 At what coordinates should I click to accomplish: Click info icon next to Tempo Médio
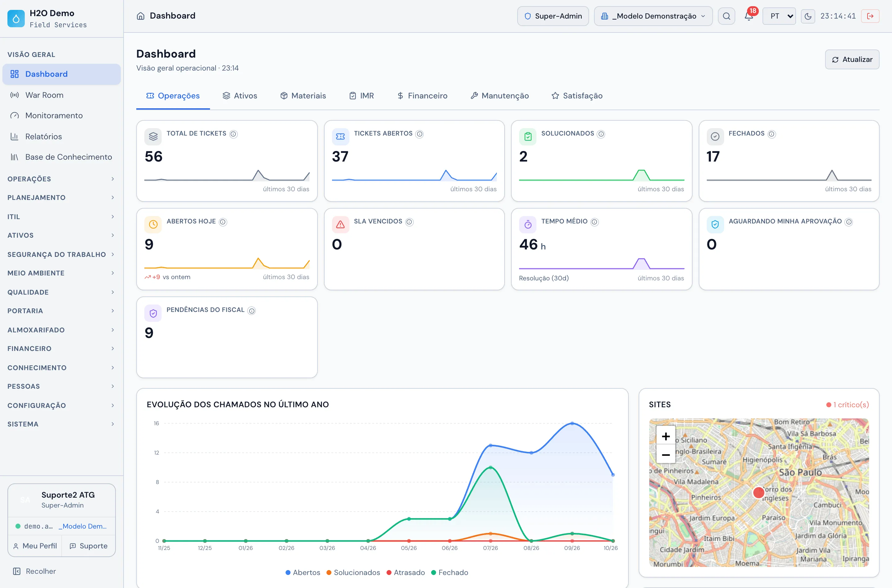(x=594, y=222)
